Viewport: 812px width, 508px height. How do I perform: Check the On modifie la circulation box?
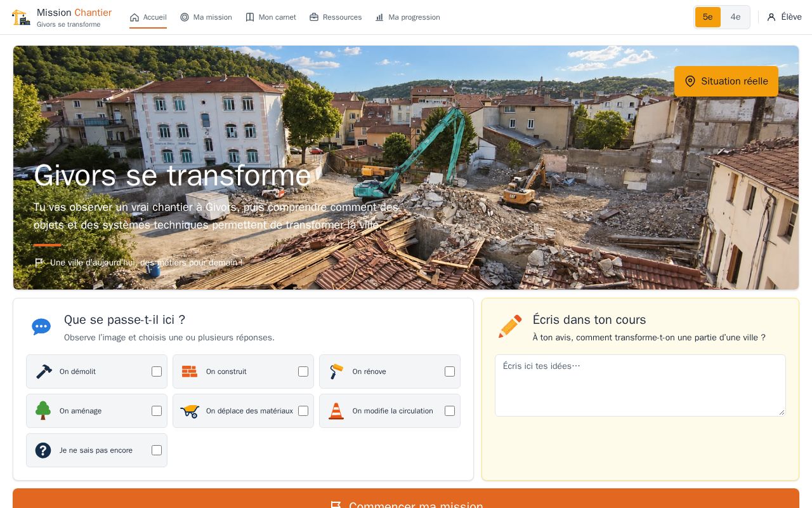(450, 411)
